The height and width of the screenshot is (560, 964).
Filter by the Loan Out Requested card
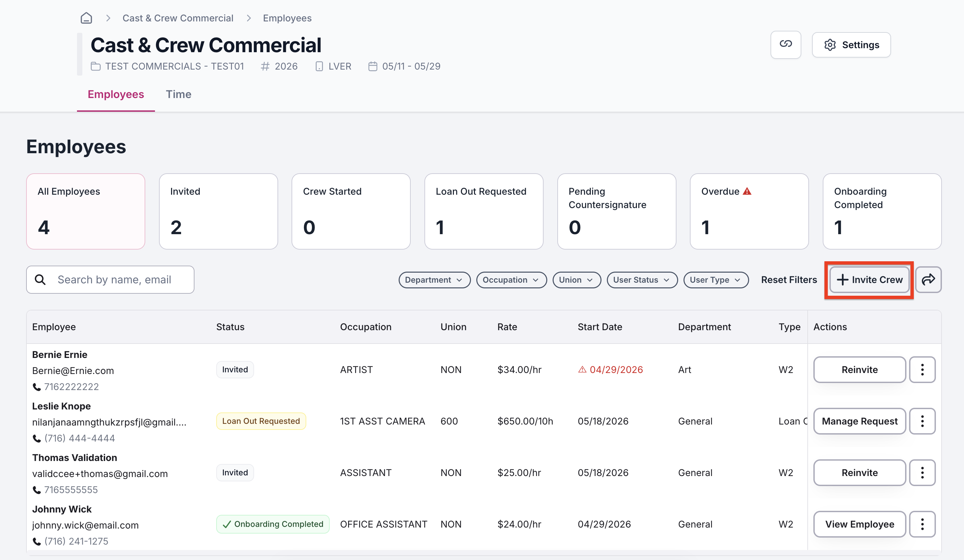tap(484, 211)
